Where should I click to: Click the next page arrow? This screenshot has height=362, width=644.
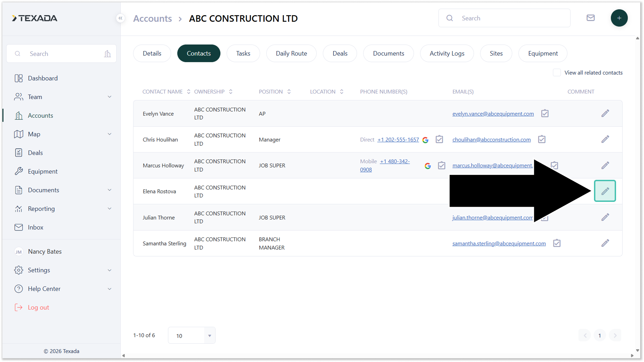pyautogui.click(x=615, y=335)
